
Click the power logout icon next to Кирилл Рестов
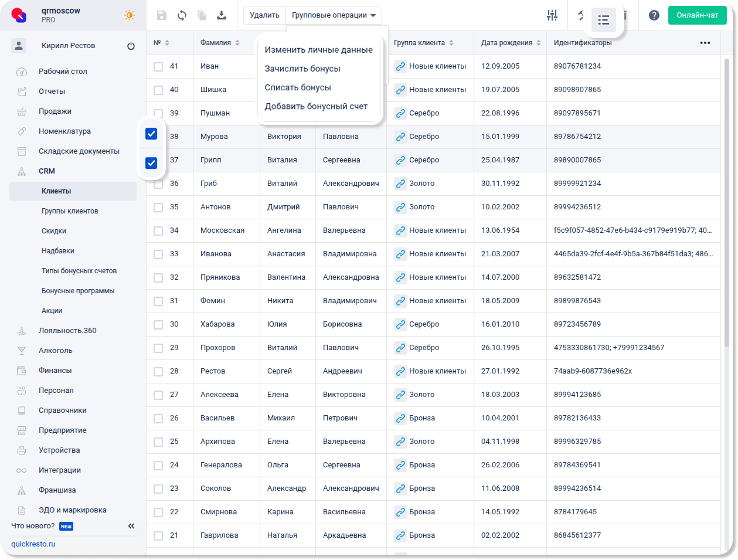click(x=131, y=46)
